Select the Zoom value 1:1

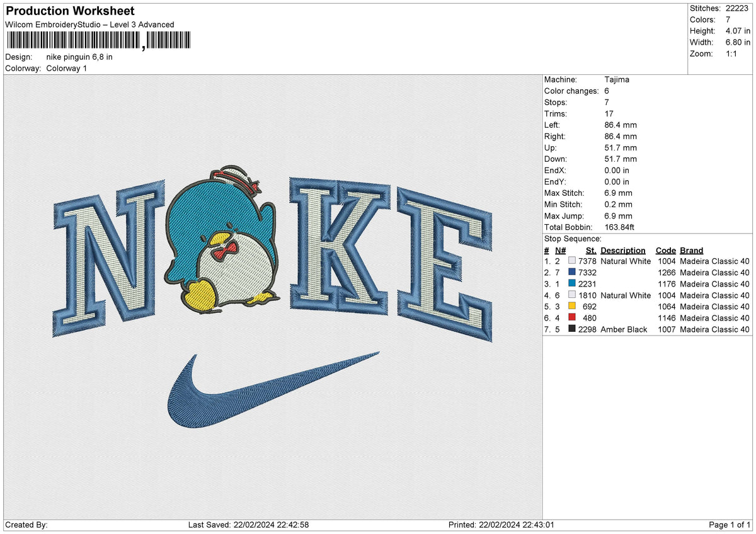732,54
